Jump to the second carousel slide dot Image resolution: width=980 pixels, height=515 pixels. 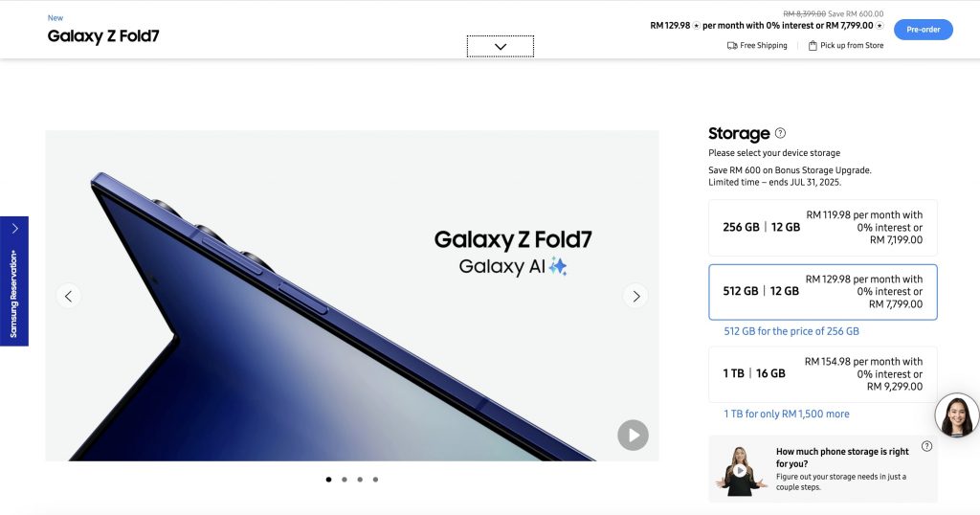coord(345,480)
